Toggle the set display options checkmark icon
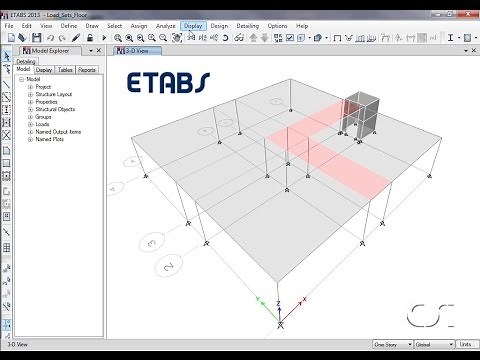 tap(290, 38)
